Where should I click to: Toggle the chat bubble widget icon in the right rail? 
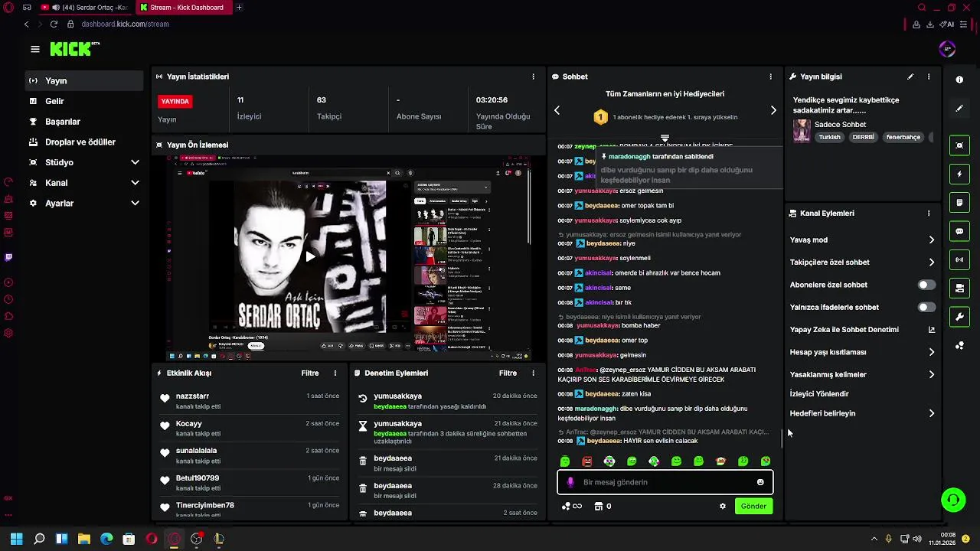point(959,231)
